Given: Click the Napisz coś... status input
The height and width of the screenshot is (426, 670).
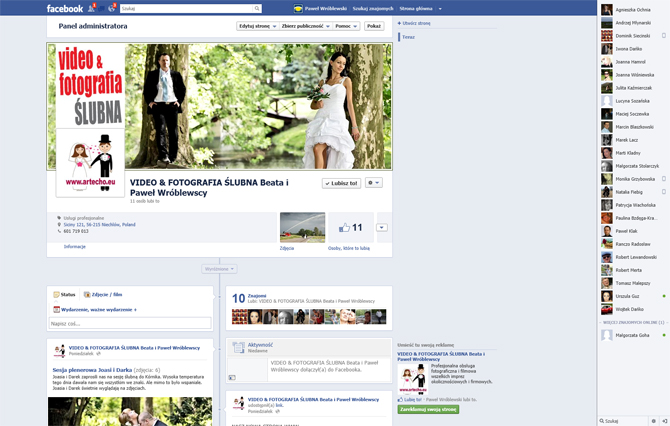Looking at the screenshot, I should pos(130,323).
